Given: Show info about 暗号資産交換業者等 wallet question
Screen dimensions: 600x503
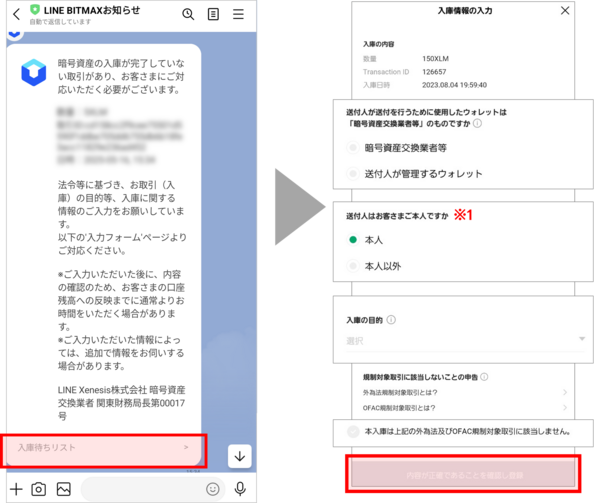Looking at the screenshot, I should pos(477,124).
